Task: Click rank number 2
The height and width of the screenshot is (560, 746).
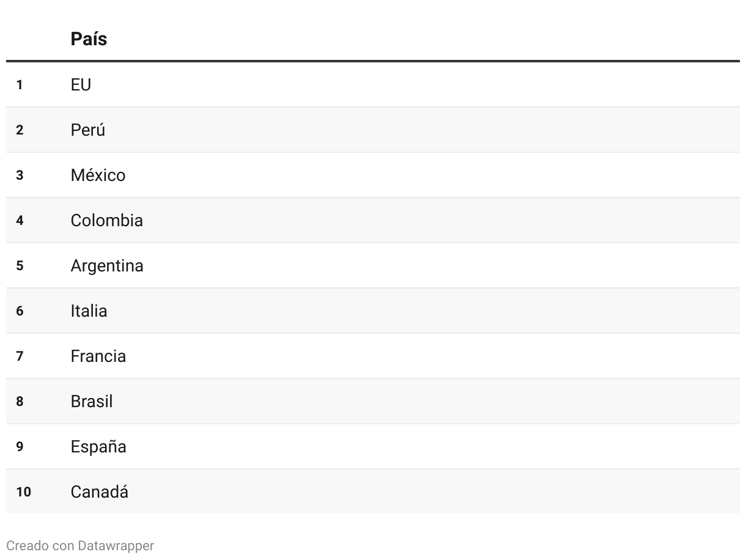Action: pos(20,130)
